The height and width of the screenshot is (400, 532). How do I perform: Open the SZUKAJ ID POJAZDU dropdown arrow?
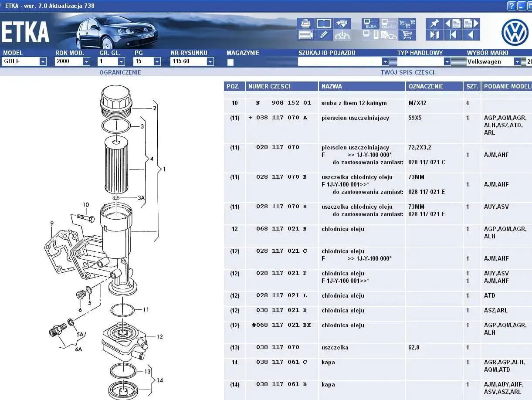pos(385,61)
